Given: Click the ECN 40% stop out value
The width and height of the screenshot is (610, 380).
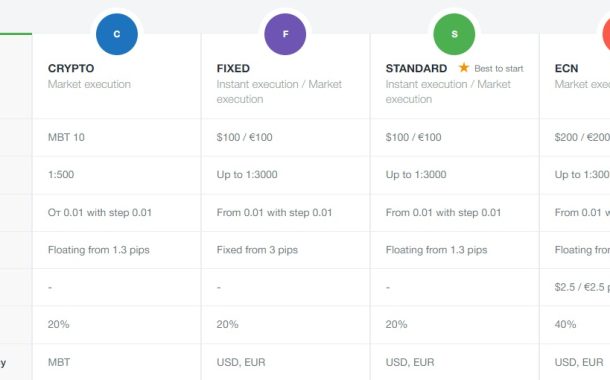Looking at the screenshot, I should click(565, 324).
